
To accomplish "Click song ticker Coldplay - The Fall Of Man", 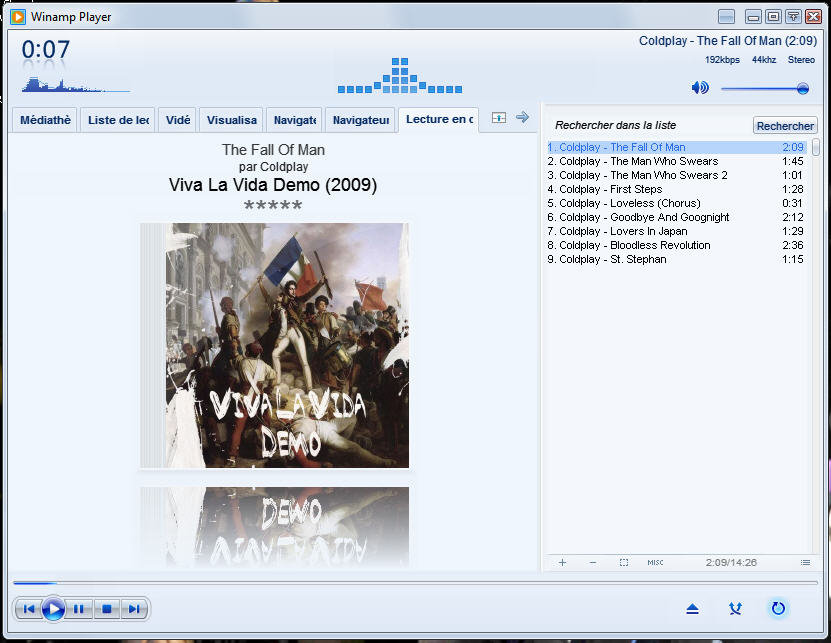I will 728,41.
